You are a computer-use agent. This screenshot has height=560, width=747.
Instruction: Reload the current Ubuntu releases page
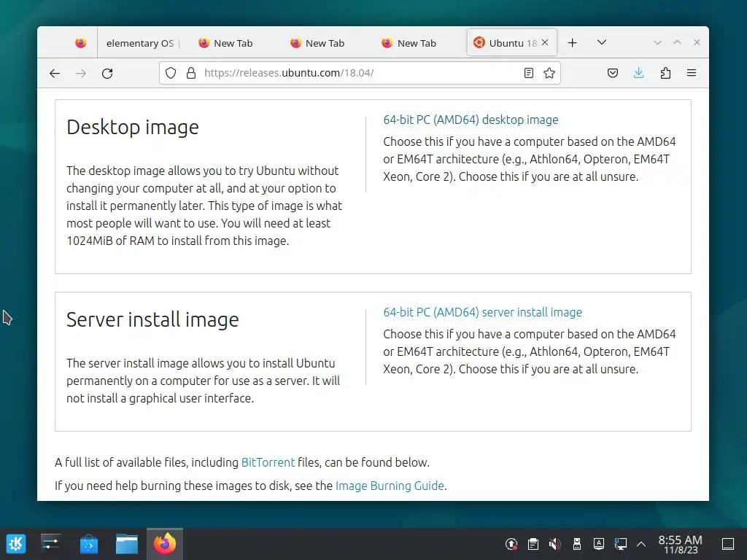click(x=107, y=74)
